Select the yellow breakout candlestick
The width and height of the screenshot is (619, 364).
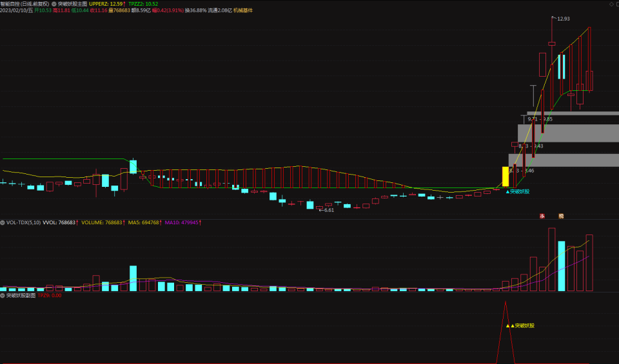tap(506, 177)
